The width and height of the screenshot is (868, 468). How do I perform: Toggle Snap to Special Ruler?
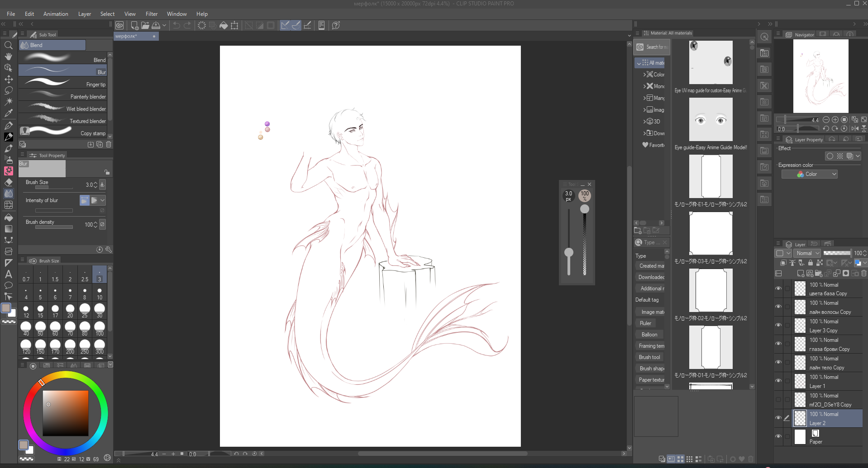pos(296,25)
